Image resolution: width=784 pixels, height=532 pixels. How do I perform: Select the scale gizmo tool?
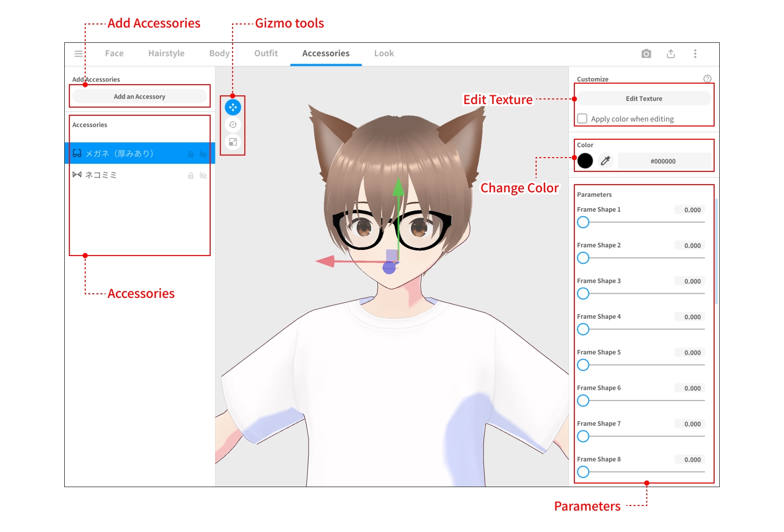tap(233, 142)
